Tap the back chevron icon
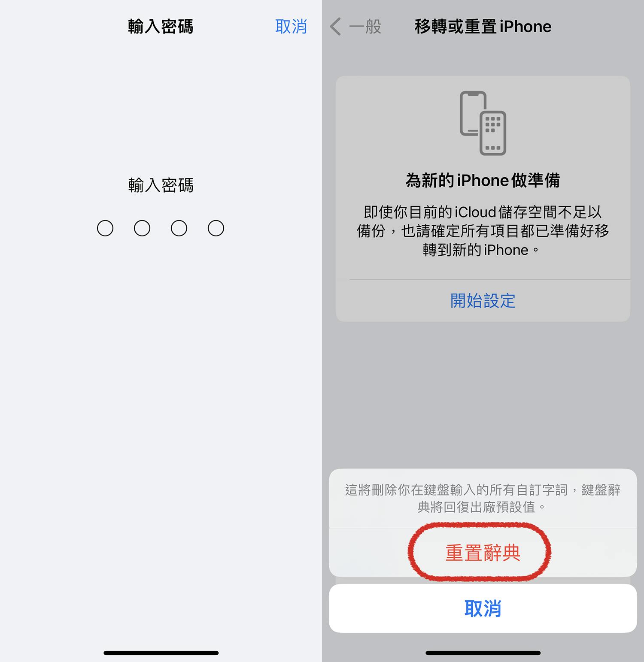 tap(335, 27)
